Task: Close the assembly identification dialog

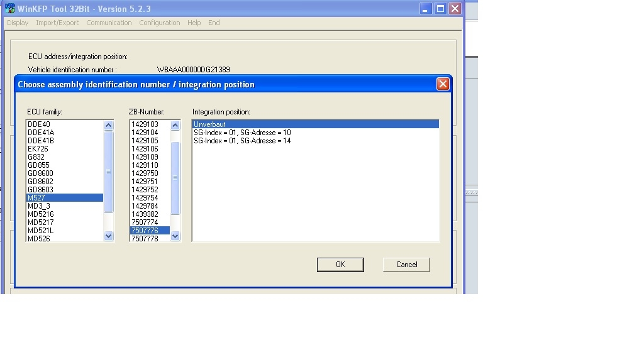Action: tap(443, 84)
